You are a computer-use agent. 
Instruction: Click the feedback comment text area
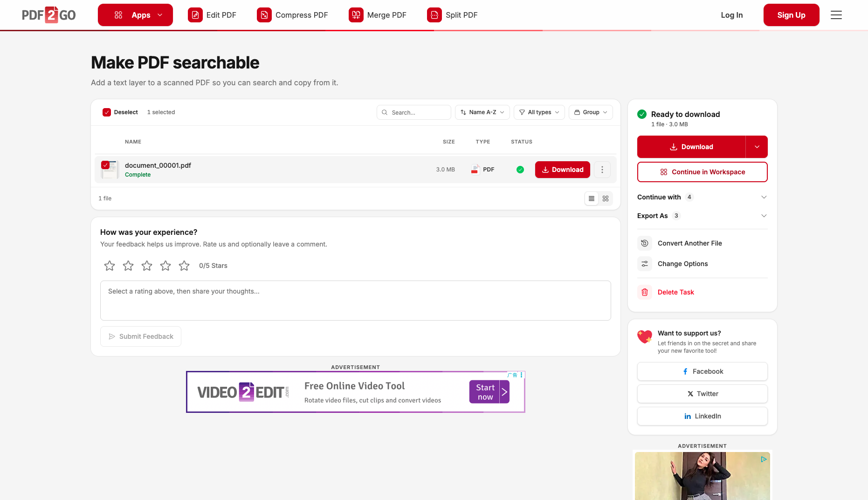[x=356, y=301]
